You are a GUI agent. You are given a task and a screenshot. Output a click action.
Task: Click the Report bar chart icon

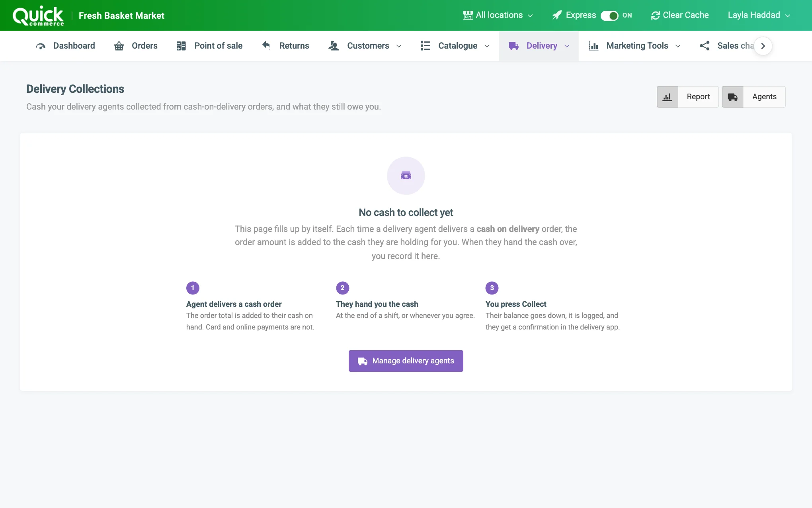(x=668, y=97)
